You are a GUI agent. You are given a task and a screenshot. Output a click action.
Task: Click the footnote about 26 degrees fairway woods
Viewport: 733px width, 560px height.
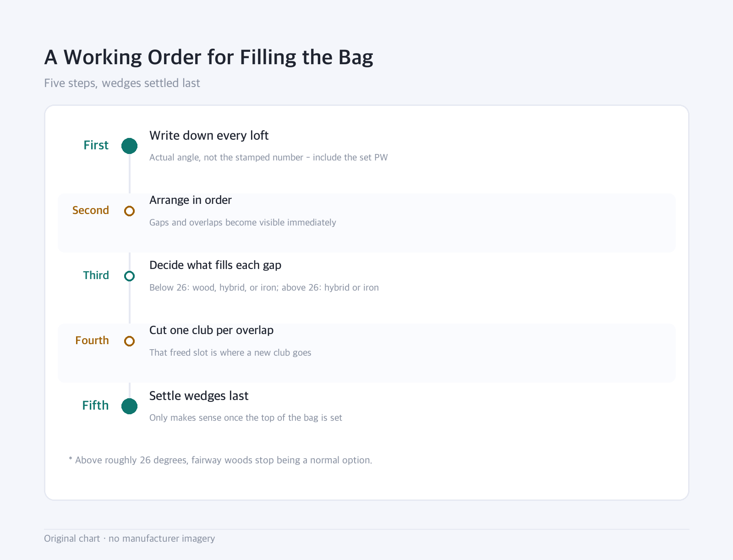220,460
